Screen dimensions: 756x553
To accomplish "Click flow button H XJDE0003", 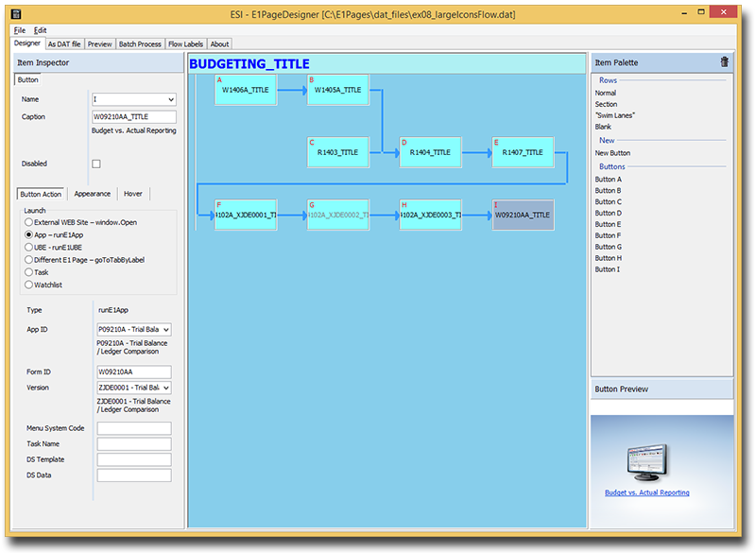I will [x=431, y=215].
